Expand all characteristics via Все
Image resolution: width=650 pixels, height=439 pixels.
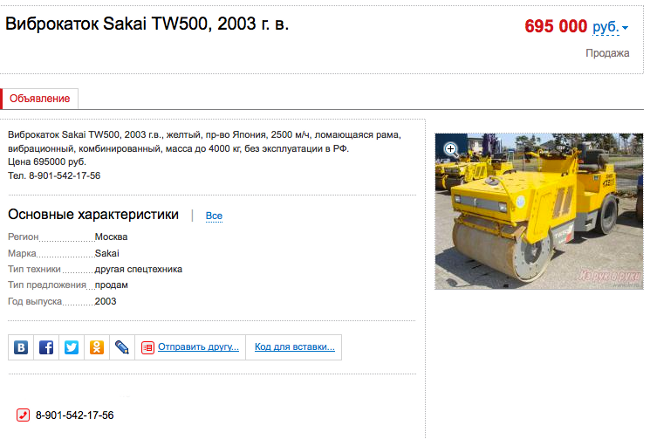[214, 216]
